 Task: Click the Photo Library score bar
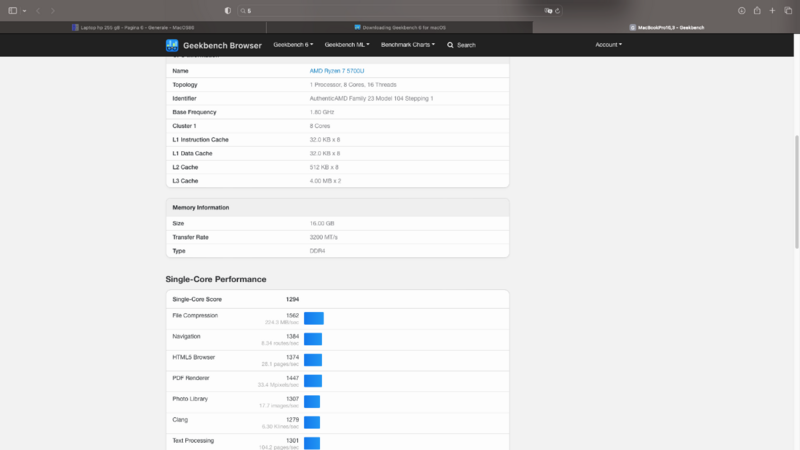pos(312,402)
